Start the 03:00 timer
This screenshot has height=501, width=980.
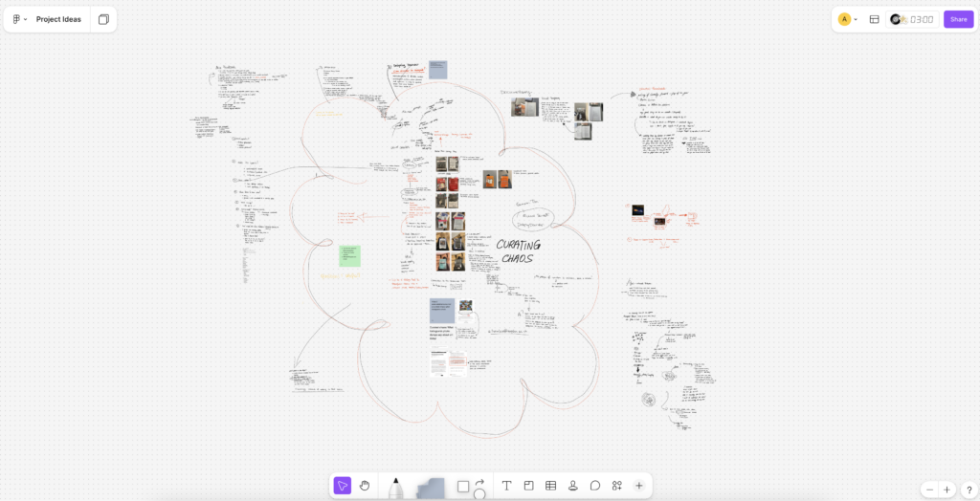tap(921, 19)
